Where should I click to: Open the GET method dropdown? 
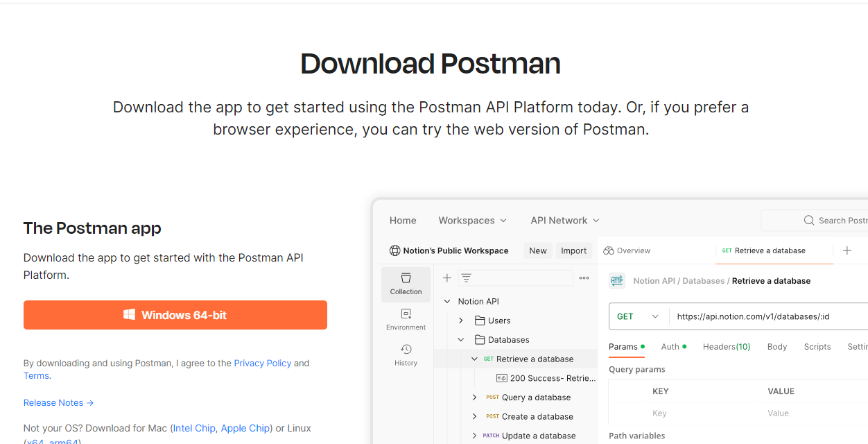pyautogui.click(x=639, y=316)
